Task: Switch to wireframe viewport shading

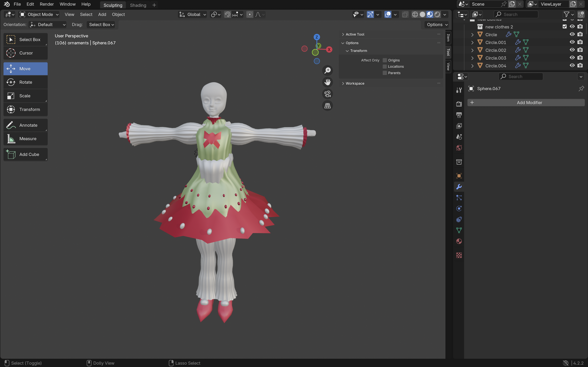Action: (415, 15)
